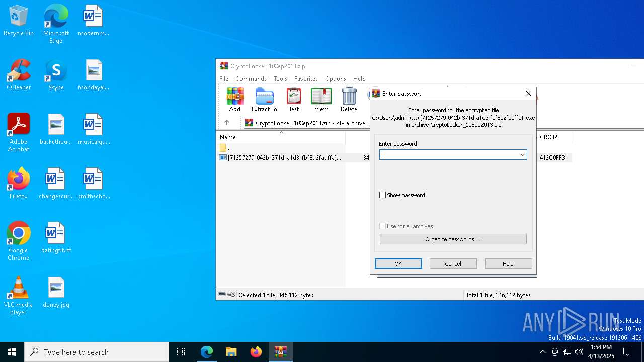
Task: Click the Delete toolbar icon
Action: coord(349,100)
